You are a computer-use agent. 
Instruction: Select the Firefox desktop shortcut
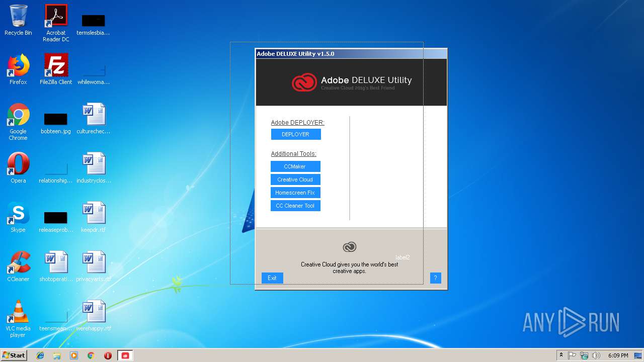(18, 69)
